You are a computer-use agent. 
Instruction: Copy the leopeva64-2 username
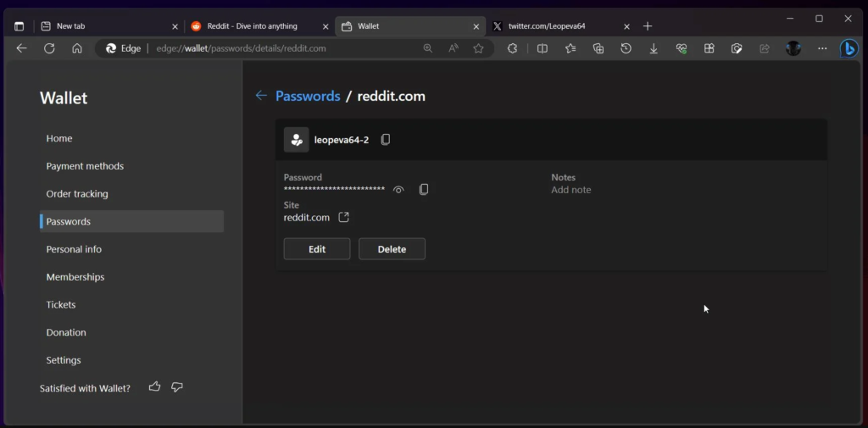[x=386, y=140]
